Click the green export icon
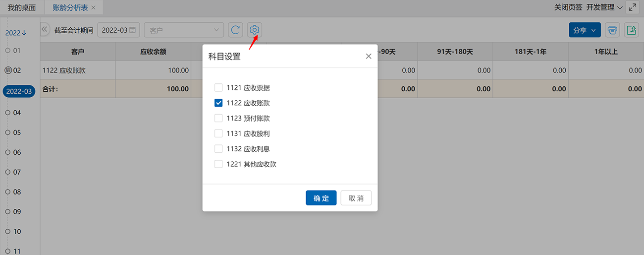Screen dimensions: 644x255 pyautogui.click(x=631, y=30)
